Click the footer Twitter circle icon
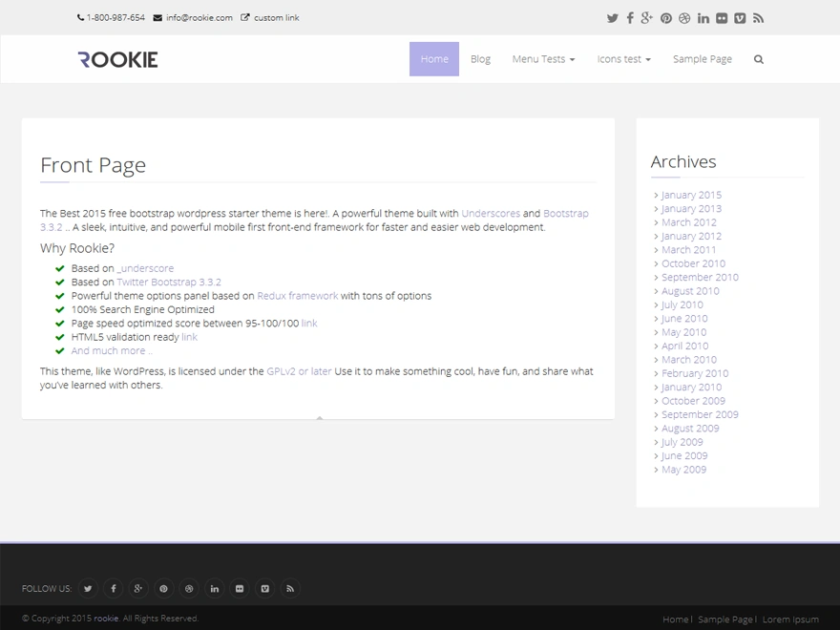This screenshot has width=840, height=630. tap(88, 589)
